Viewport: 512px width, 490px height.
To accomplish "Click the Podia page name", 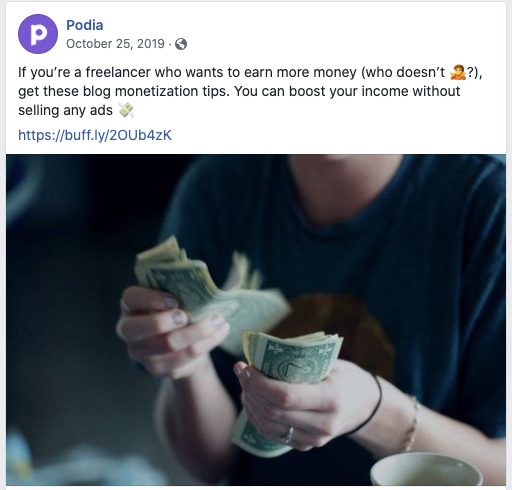I will (x=85, y=25).
